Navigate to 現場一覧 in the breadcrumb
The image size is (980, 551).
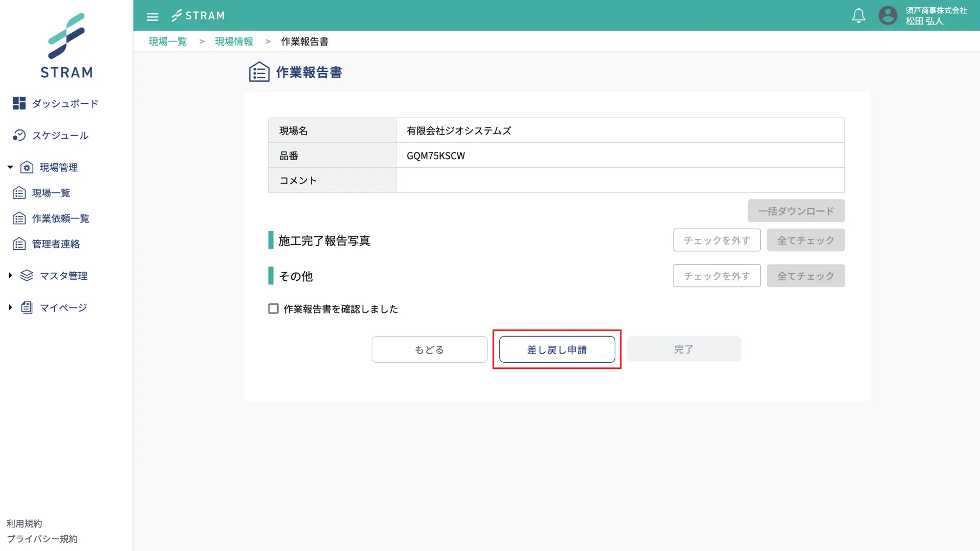168,41
